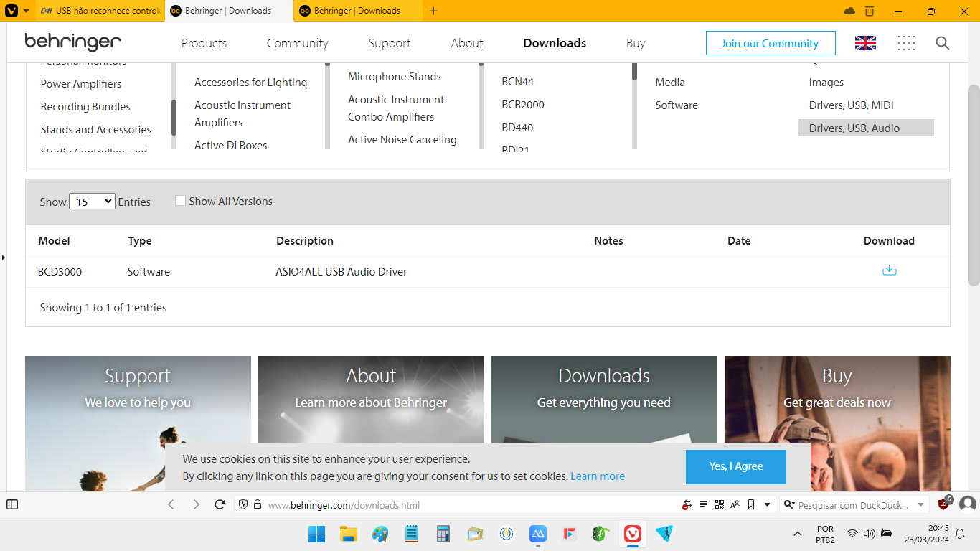Open the About menu
The width and height of the screenshot is (980, 551).
[x=467, y=43]
